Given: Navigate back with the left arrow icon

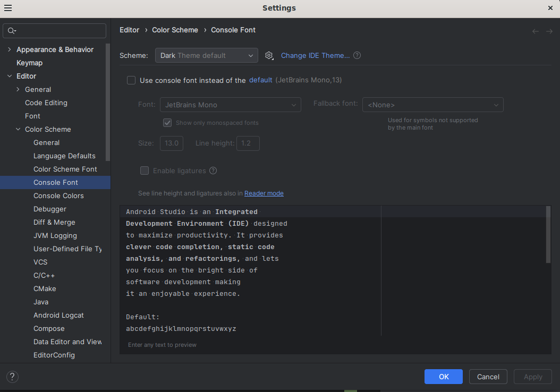Looking at the screenshot, I should [536, 31].
